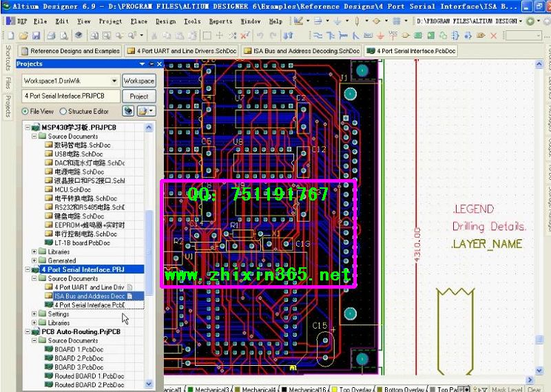551x392 pixels.
Task: Click the Cross probe arrows icon
Action: pos(288,36)
